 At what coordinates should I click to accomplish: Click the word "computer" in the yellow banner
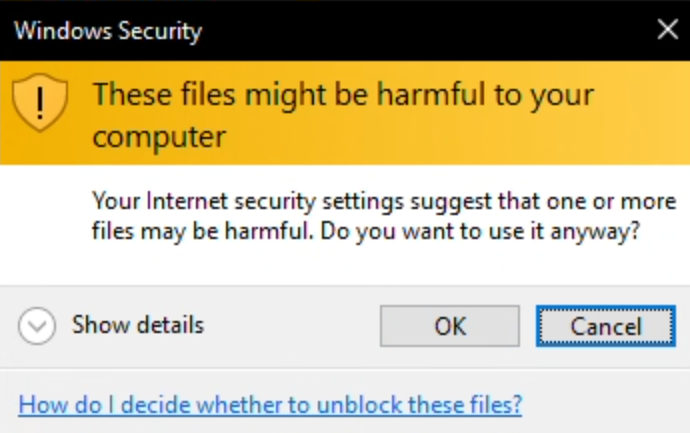(159, 137)
